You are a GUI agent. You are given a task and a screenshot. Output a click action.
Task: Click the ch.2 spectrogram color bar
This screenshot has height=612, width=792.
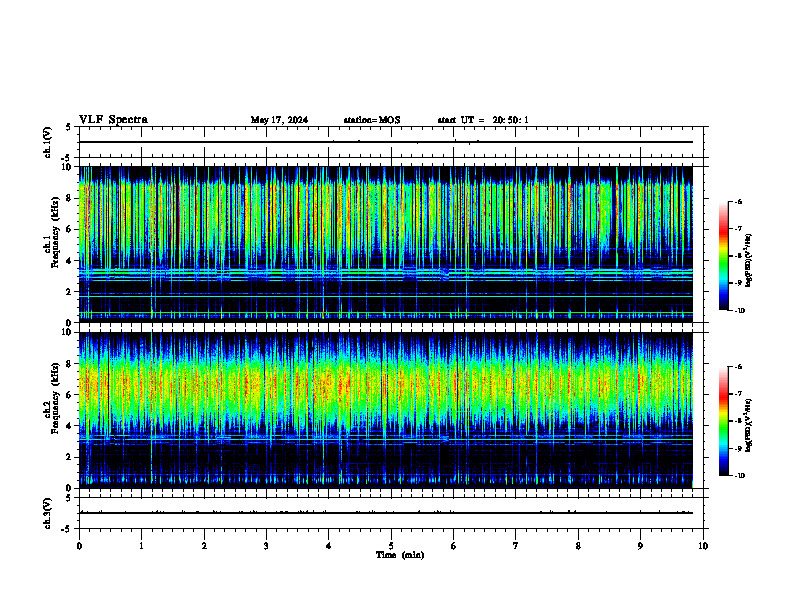pyautogui.click(x=723, y=421)
